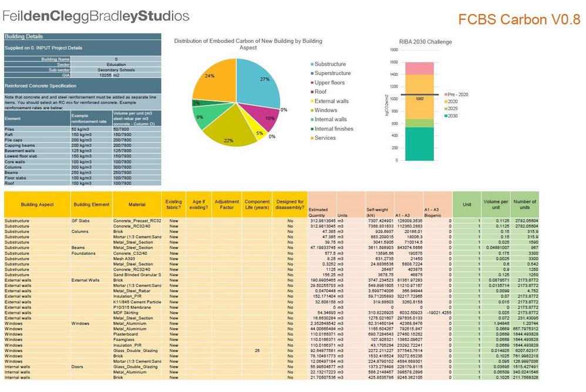This screenshot has width=586, height=392.
Task: Click the FCBS Carbon V0.8 title
Action: point(520,19)
